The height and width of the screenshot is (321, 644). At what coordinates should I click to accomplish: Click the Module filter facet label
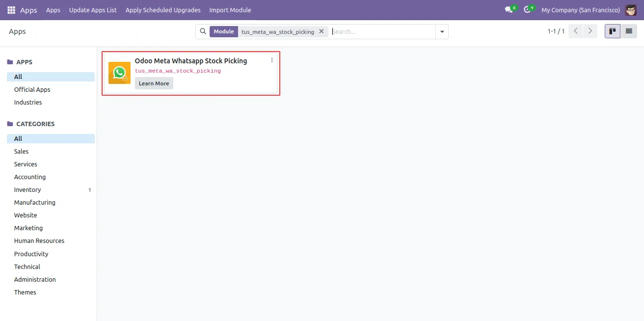(x=224, y=31)
